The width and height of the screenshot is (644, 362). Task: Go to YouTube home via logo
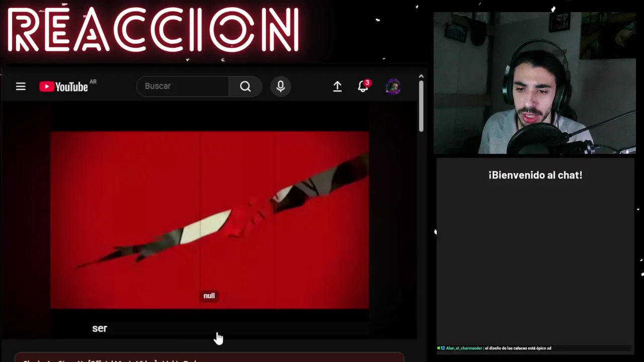(x=64, y=86)
